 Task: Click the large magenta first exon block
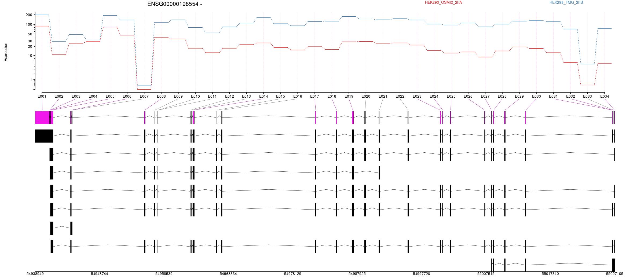click(42, 118)
